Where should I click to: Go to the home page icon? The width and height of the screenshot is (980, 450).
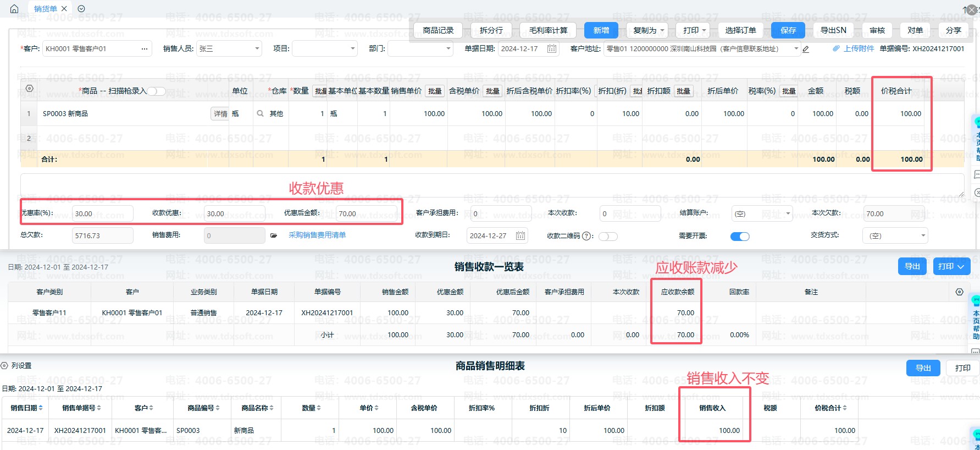pos(14,9)
